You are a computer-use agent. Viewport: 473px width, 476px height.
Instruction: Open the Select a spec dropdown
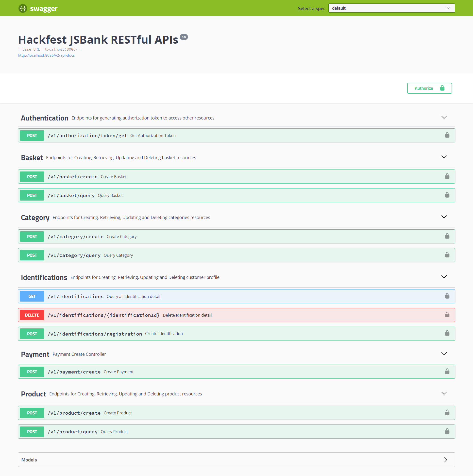click(391, 8)
